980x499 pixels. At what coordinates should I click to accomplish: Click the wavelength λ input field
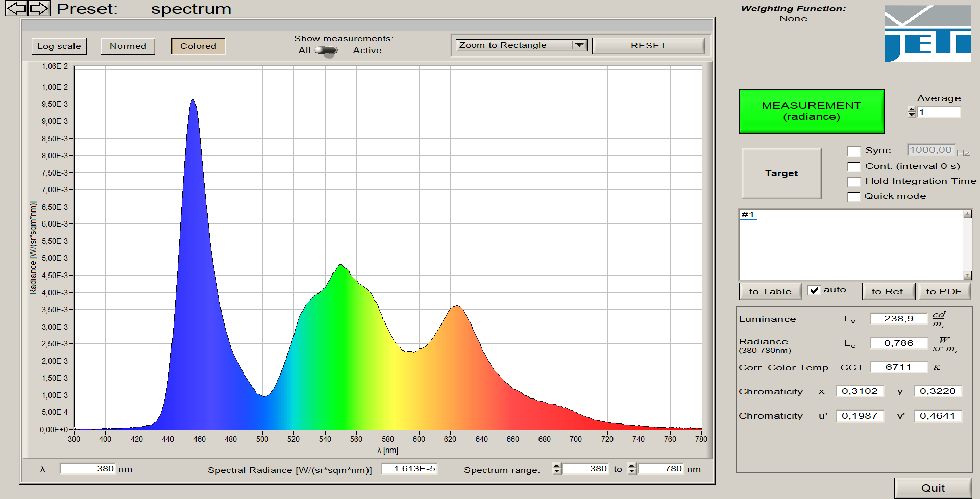point(88,469)
